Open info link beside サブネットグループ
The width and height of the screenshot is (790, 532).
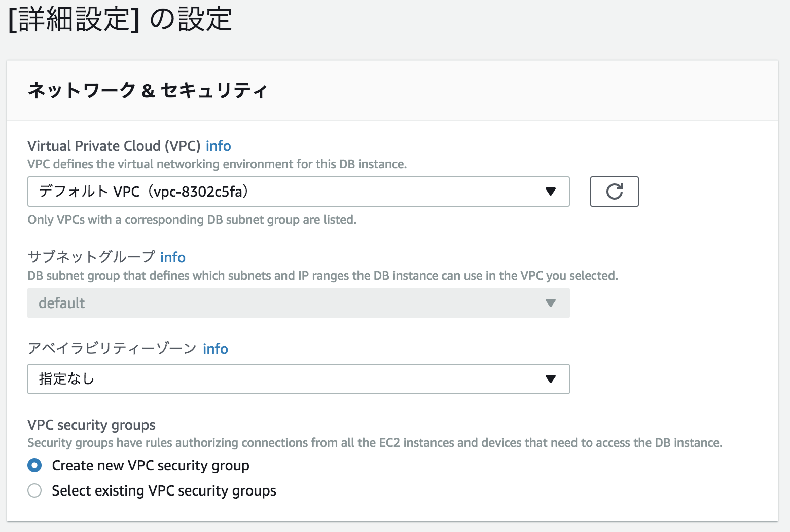(x=172, y=257)
